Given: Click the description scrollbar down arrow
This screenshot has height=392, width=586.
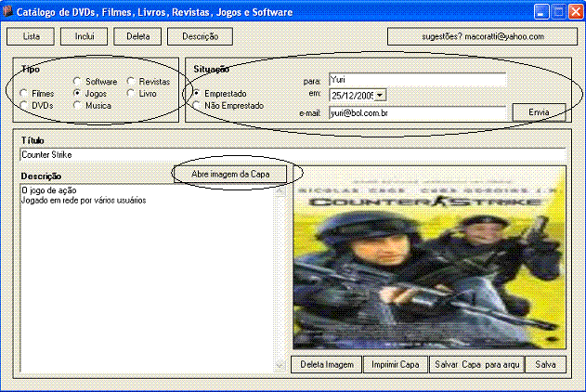Looking at the screenshot, I should 280,365.
